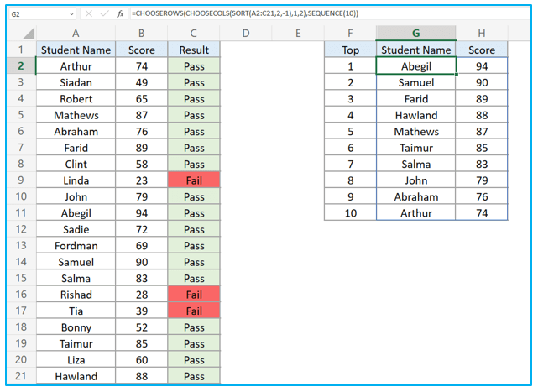This screenshot has width=538, height=392.
Task: Click the Select All corner triangle
Action: [29, 34]
